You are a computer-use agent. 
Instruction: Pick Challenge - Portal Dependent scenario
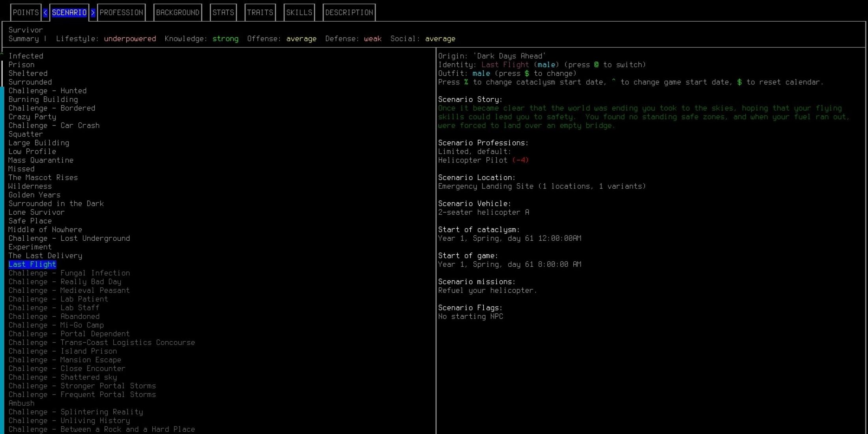(69, 334)
